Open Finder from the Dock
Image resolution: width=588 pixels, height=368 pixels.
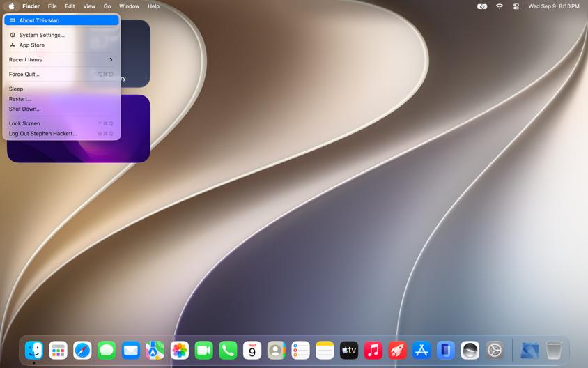coord(34,351)
